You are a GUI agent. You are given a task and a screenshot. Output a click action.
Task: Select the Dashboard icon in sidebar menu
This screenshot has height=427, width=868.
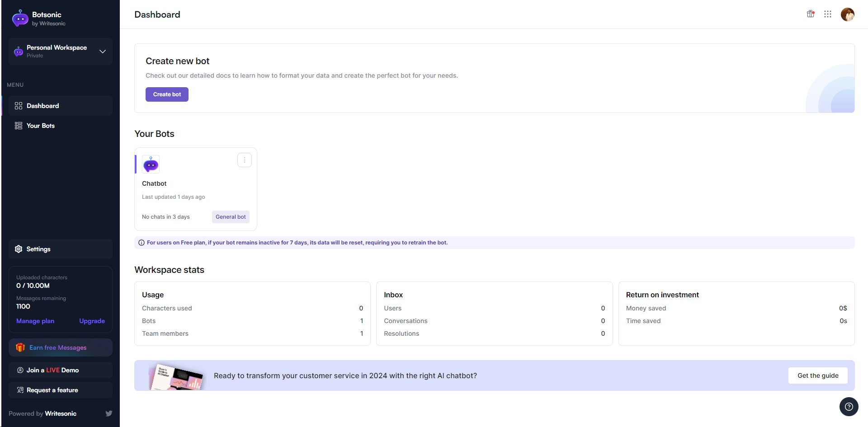coord(18,105)
